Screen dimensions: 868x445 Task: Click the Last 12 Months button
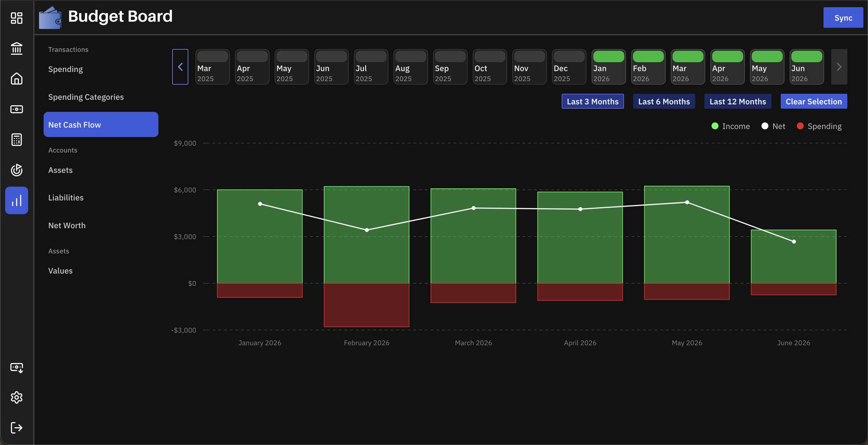pos(738,102)
